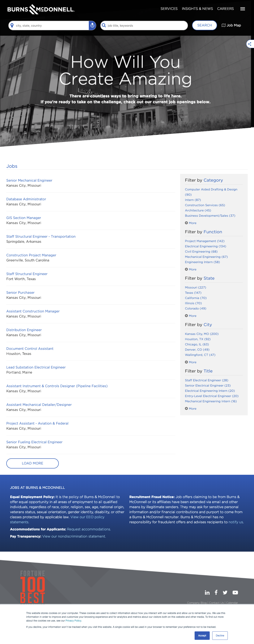Expand More under Filter by State
The height and width of the screenshot is (644, 254).
(x=191, y=316)
